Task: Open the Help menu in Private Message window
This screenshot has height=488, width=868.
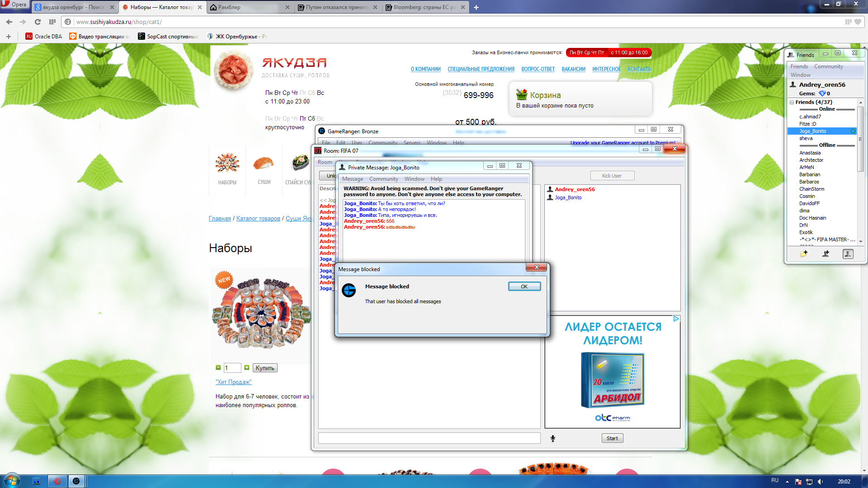Action: [436, 179]
